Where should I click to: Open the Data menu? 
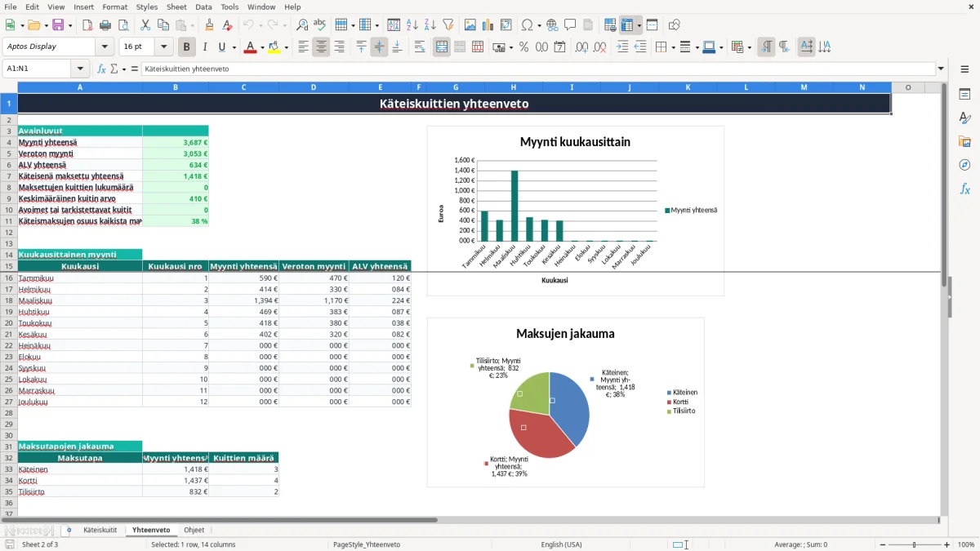(203, 7)
